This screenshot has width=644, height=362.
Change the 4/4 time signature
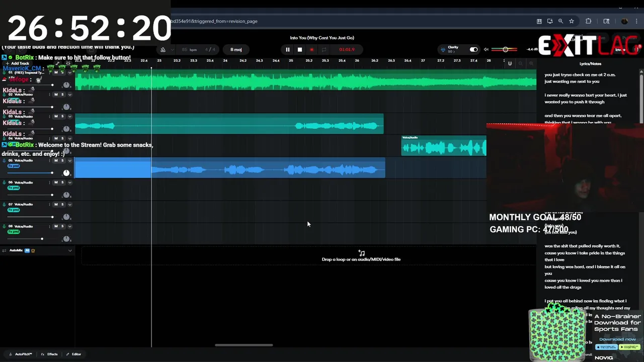pyautogui.click(x=210, y=50)
